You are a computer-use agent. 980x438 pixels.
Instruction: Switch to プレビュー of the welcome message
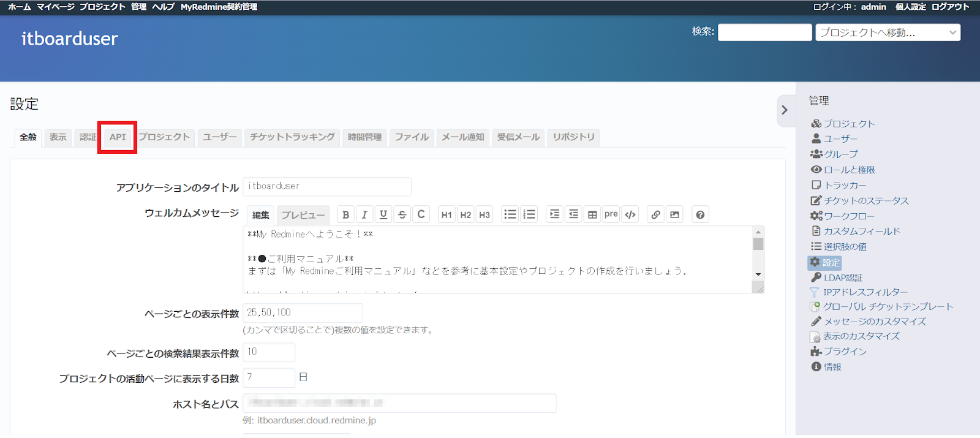303,216
